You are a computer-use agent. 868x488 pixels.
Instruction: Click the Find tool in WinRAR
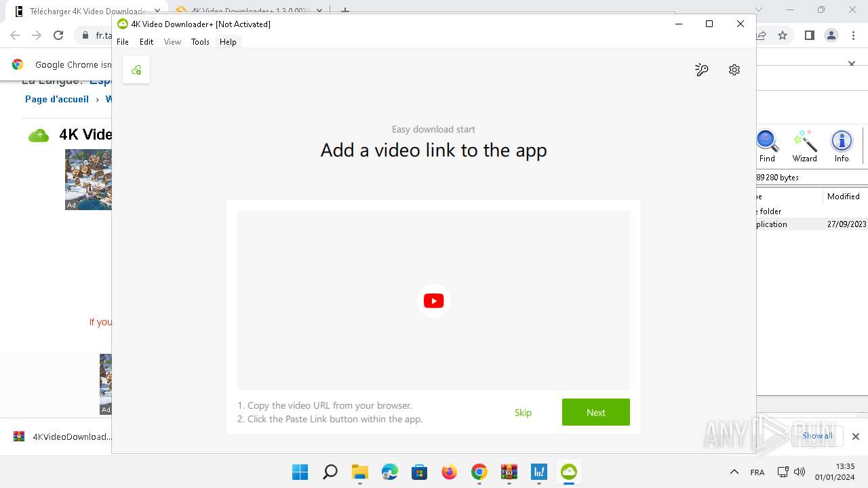pyautogui.click(x=767, y=146)
